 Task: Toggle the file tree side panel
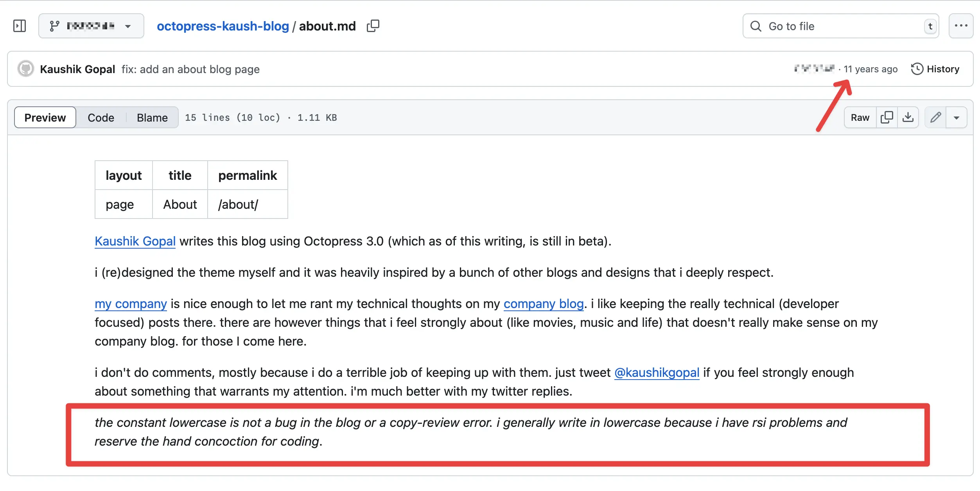pyautogui.click(x=19, y=25)
